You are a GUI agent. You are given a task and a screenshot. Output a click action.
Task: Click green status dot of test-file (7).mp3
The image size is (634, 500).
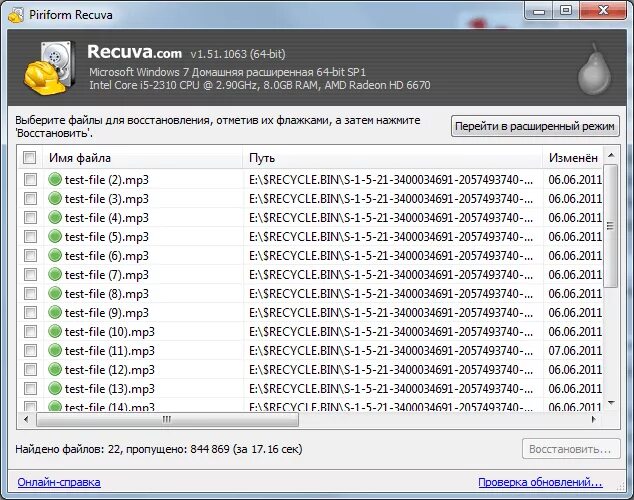click(55, 274)
